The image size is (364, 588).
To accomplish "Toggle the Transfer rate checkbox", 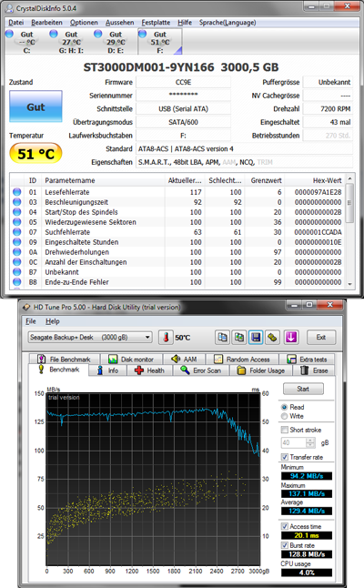I will tap(285, 457).
